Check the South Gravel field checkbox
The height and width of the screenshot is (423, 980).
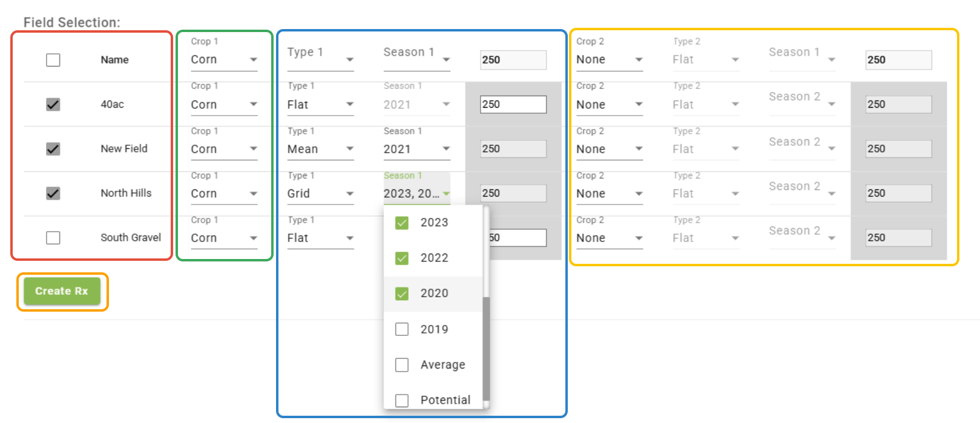pos(53,238)
